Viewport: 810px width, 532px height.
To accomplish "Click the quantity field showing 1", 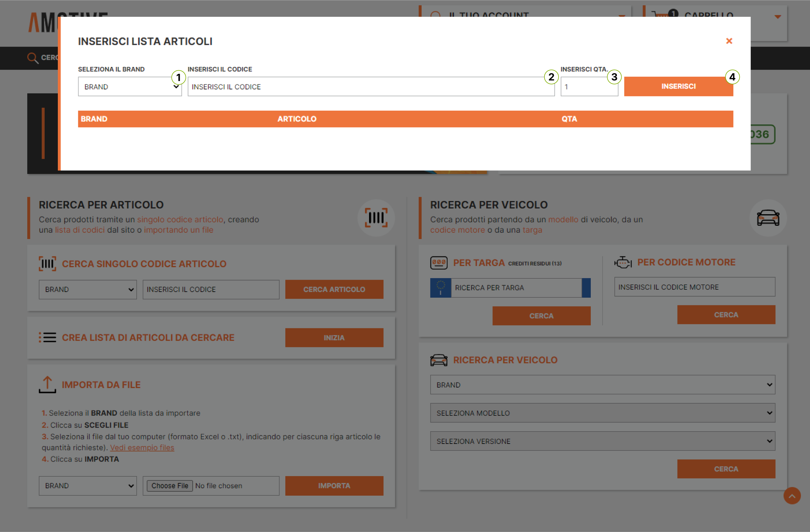I will coord(589,87).
